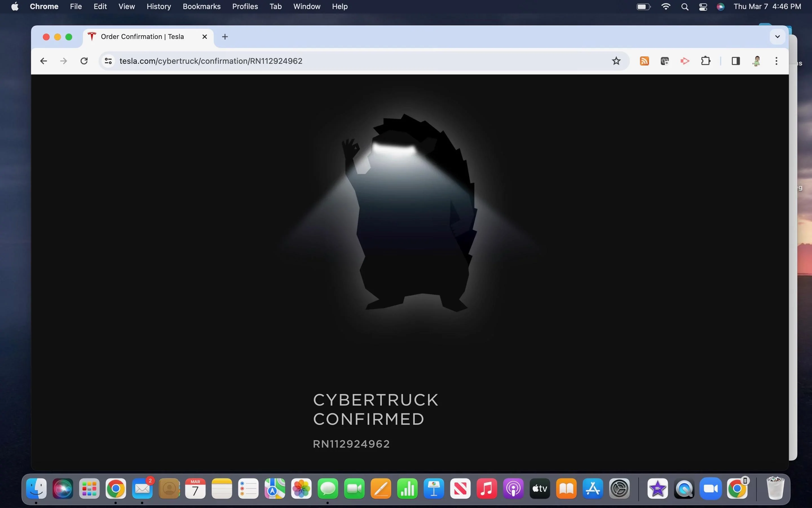
Task: Open Podcasts from the dock
Action: pos(513,488)
